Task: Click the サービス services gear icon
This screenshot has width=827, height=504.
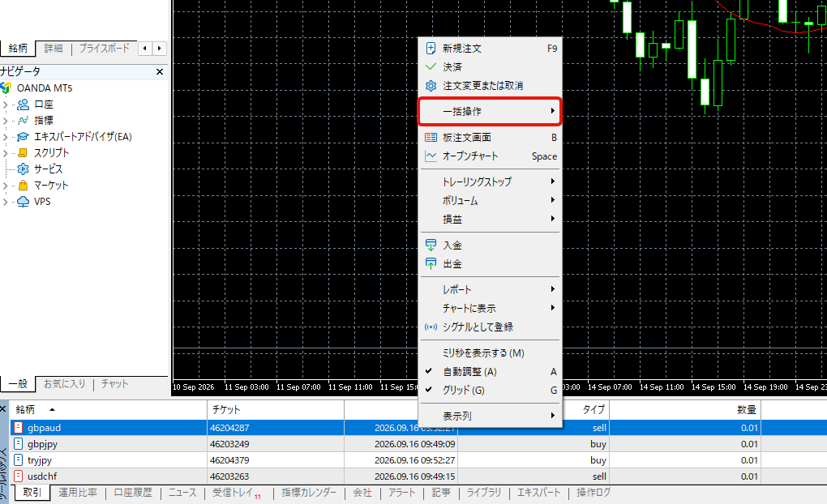Action: [x=23, y=169]
